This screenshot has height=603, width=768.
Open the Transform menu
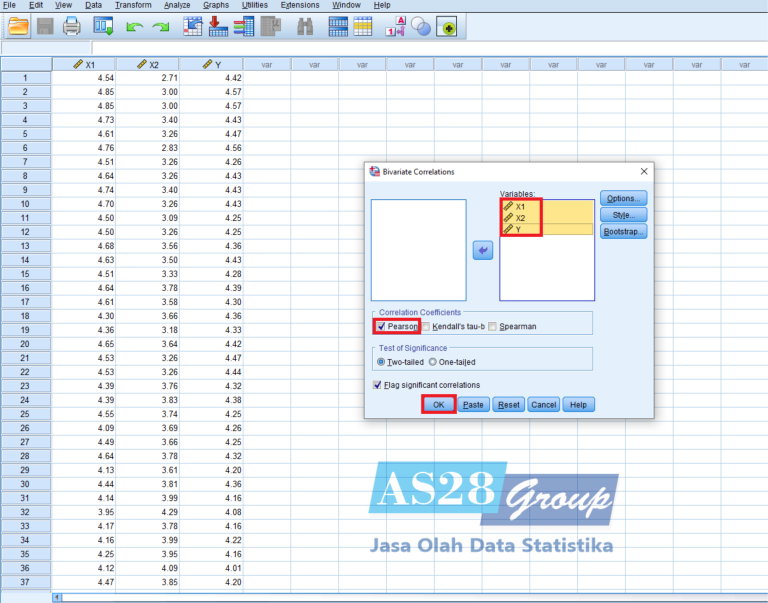point(133,5)
